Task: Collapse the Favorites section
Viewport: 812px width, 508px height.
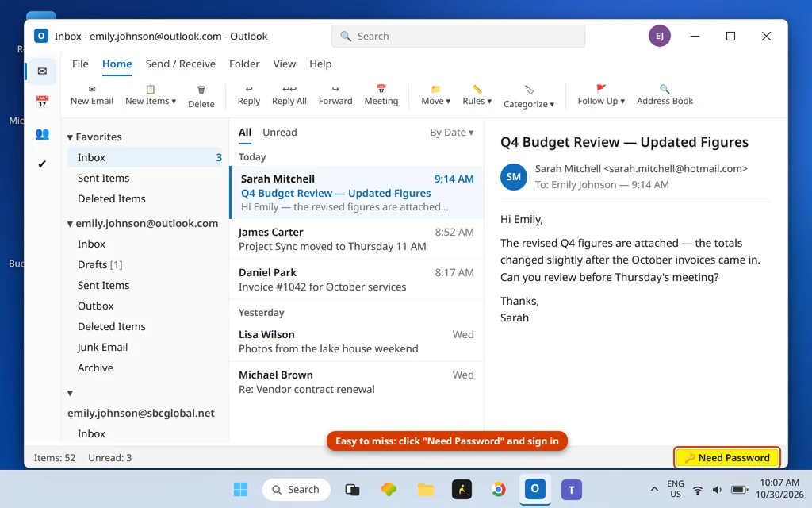Action: click(70, 137)
